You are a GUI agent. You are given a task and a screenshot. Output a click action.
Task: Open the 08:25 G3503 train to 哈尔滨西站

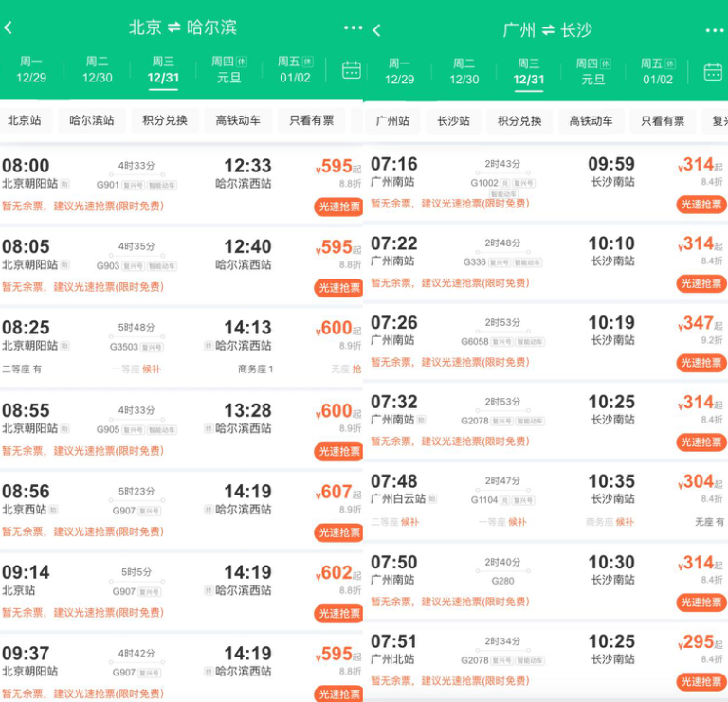click(180, 346)
